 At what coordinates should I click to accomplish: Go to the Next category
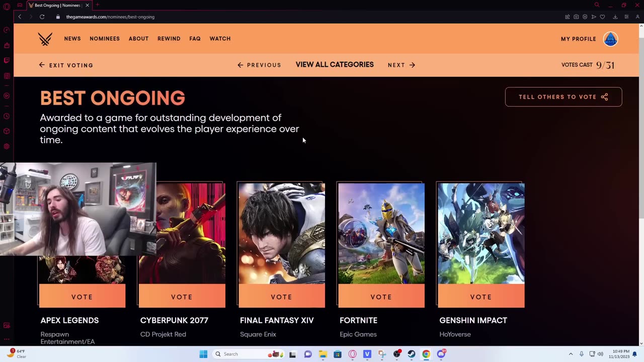tap(401, 65)
